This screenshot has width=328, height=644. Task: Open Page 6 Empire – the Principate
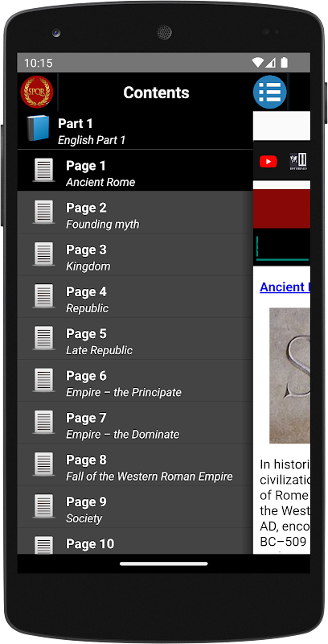[135, 381]
